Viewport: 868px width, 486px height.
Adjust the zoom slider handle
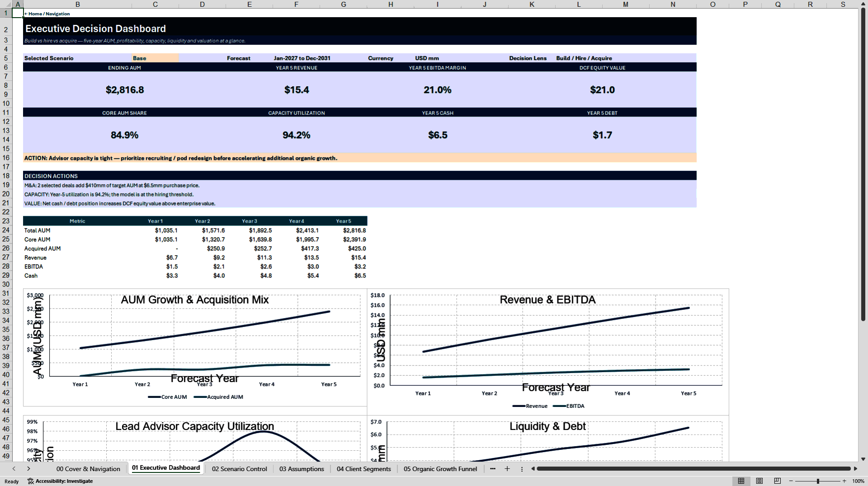coord(818,481)
